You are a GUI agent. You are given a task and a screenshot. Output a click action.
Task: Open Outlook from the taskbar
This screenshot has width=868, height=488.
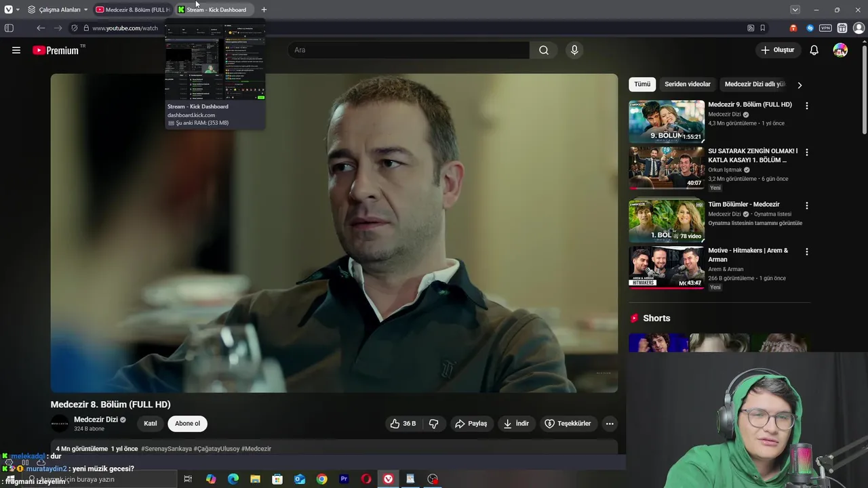300,479
